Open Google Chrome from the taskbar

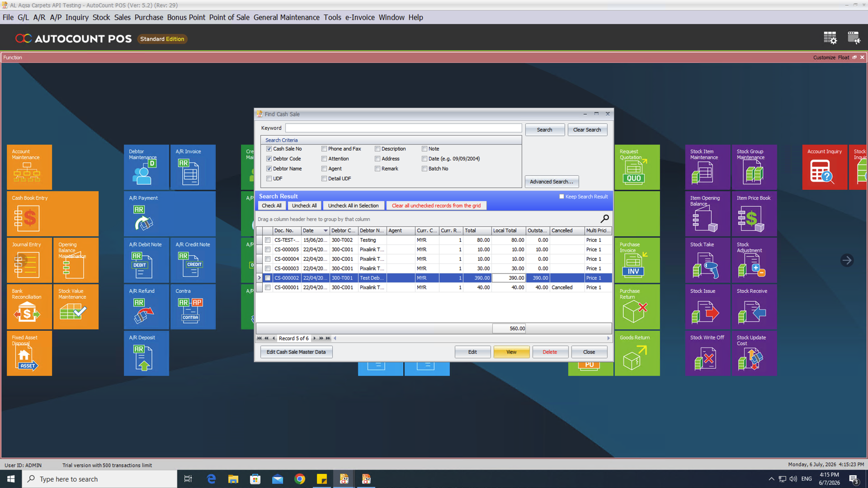(300, 479)
